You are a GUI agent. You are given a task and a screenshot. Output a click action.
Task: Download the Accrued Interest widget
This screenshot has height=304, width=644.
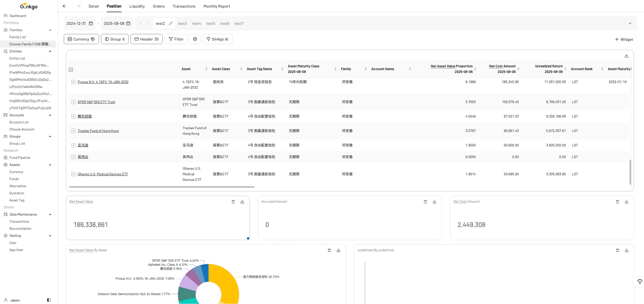click(x=435, y=202)
